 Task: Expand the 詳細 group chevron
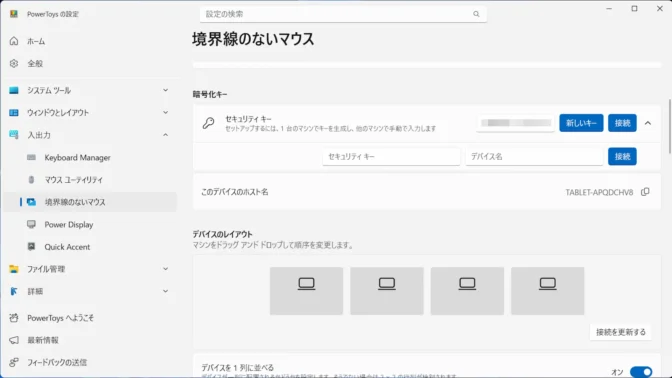tap(165, 291)
